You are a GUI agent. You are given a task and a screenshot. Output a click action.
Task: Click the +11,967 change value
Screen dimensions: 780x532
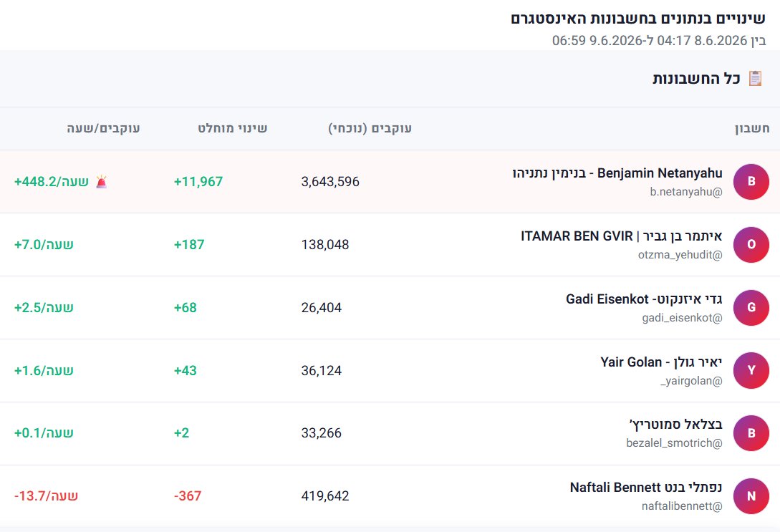198,181
